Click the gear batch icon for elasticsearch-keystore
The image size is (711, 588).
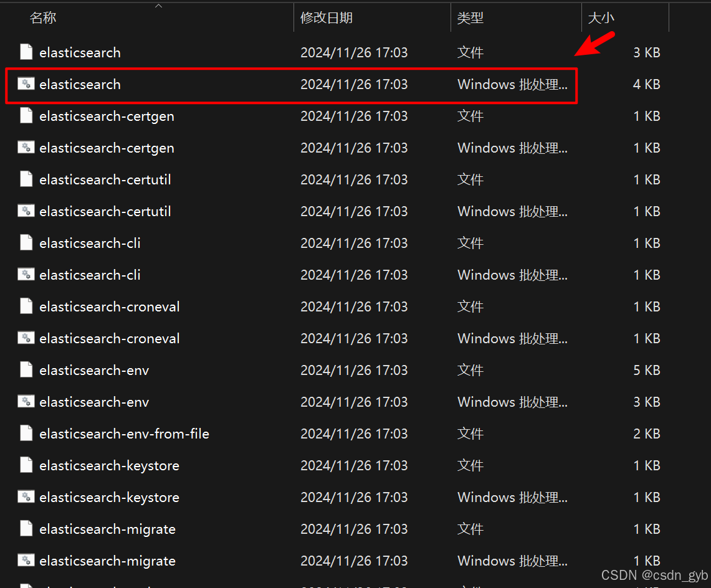click(26, 496)
